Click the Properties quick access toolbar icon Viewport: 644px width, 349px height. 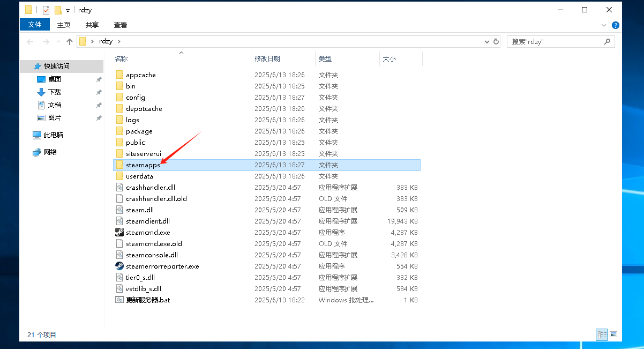[46, 10]
